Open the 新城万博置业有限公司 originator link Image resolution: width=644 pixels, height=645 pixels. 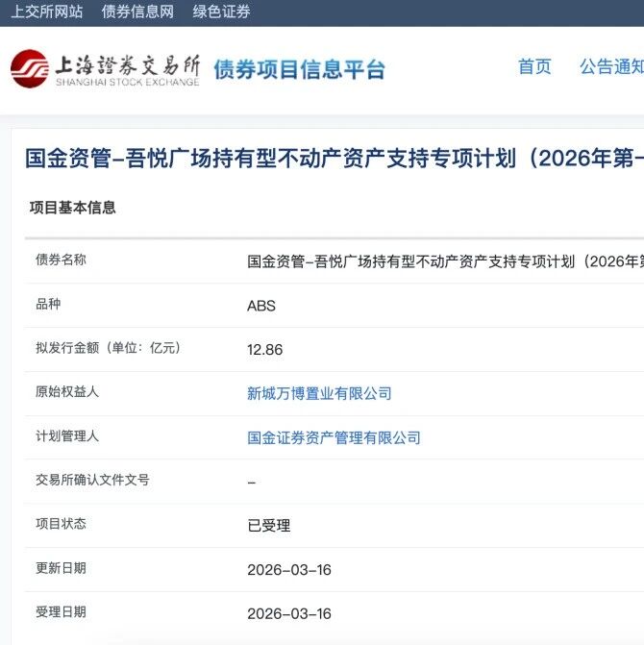click(x=319, y=394)
